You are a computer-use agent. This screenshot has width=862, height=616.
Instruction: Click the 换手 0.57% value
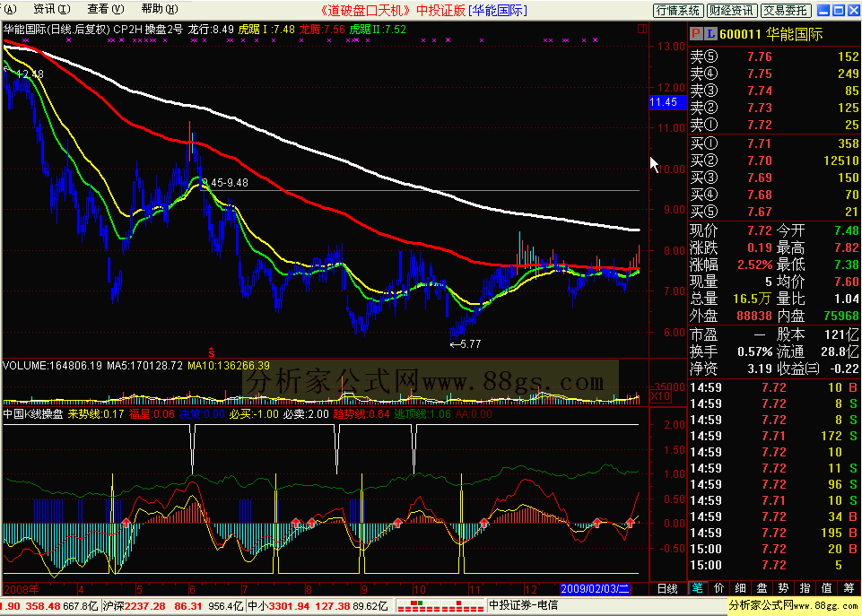tap(754, 351)
